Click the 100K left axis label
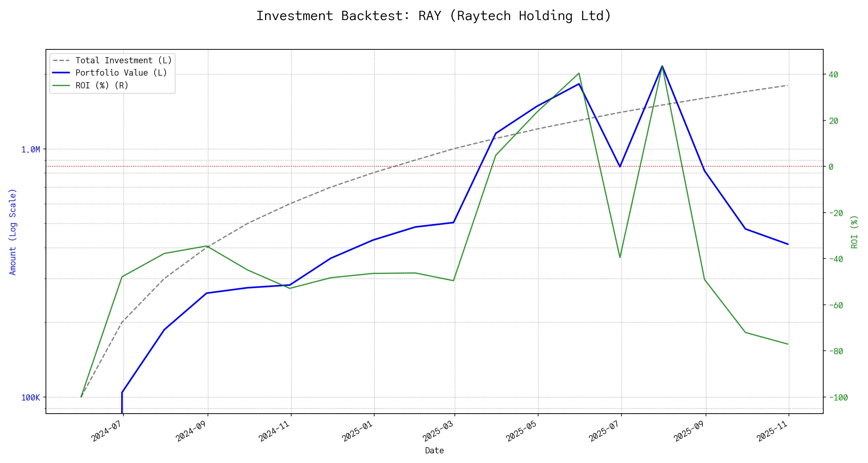The width and height of the screenshot is (868, 463). tap(30, 398)
